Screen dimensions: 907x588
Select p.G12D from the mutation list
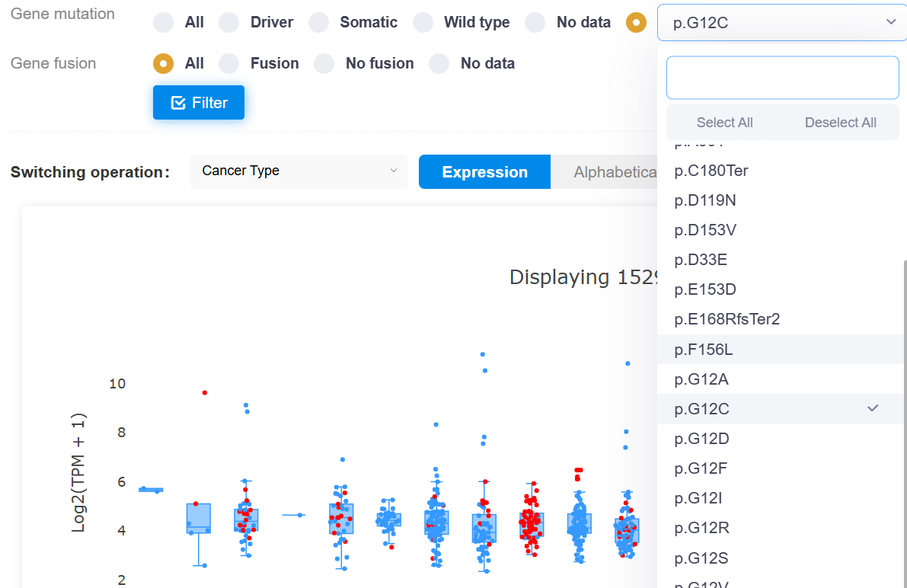701,439
